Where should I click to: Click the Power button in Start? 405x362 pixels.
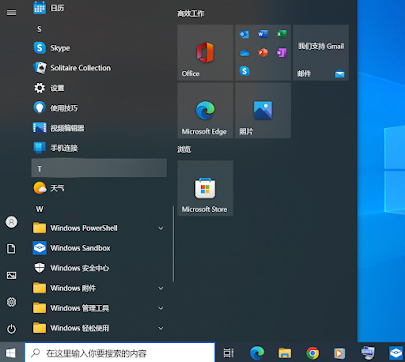11,329
